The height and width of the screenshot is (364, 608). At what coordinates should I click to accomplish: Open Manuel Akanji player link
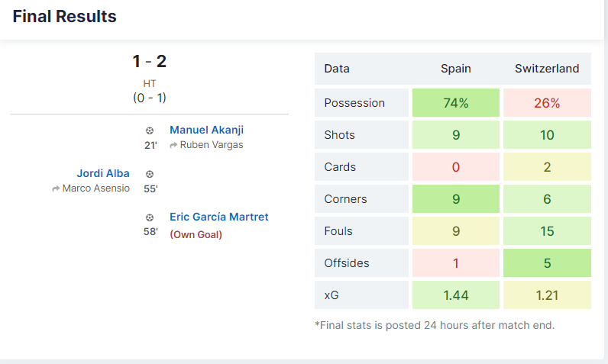207,130
